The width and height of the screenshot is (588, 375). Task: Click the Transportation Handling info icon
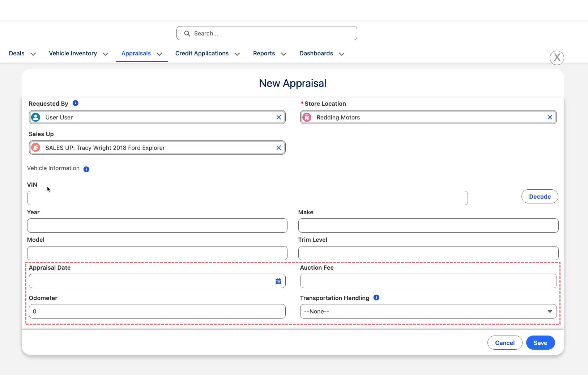pyautogui.click(x=376, y=298)
